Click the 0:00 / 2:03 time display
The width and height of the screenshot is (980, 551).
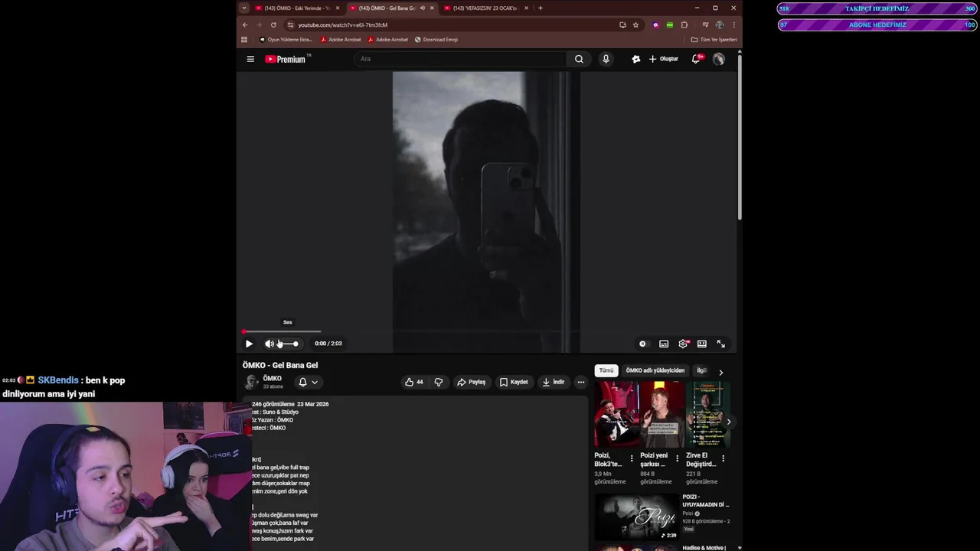328,344
